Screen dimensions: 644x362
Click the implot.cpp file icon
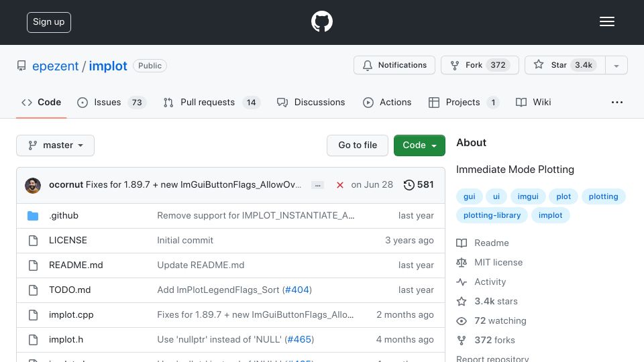click(34, 315)
